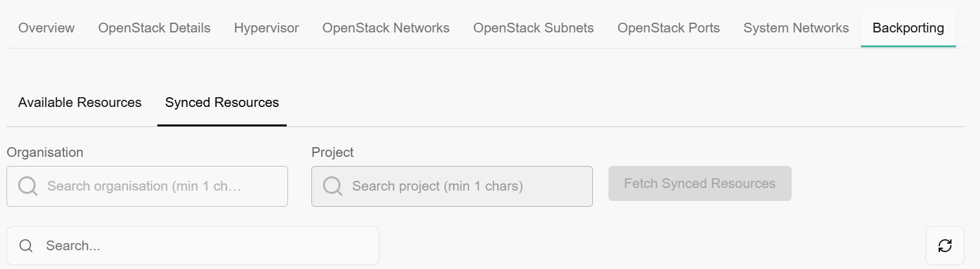
Task: Click the magnifier icon in Organisation field
Action: point(28,187)
